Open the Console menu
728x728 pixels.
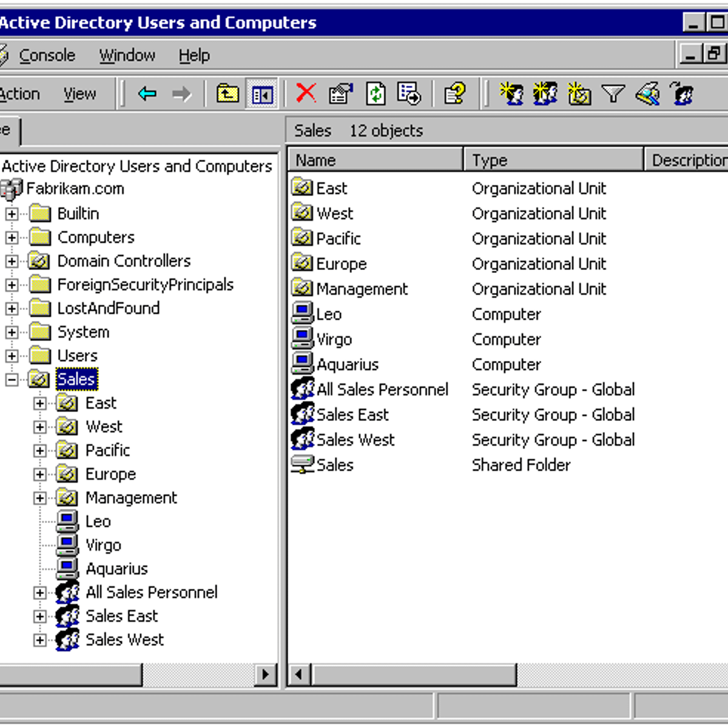click(x=47, y=55)
